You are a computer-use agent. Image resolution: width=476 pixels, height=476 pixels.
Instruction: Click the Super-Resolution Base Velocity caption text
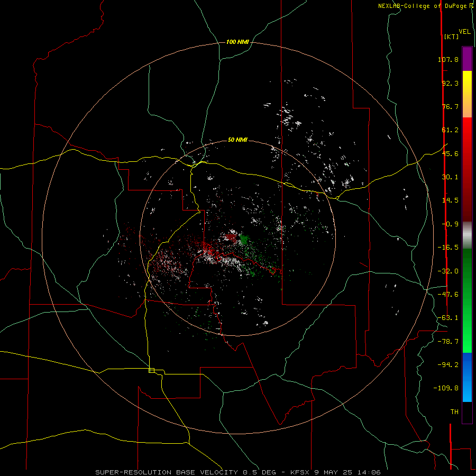[x=237, y=472]
